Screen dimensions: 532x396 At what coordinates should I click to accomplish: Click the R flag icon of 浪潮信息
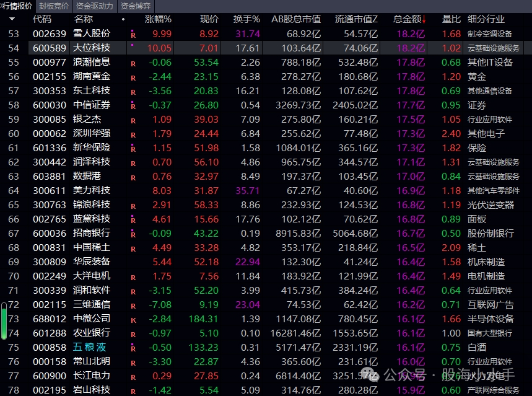(x=133, y=63)
